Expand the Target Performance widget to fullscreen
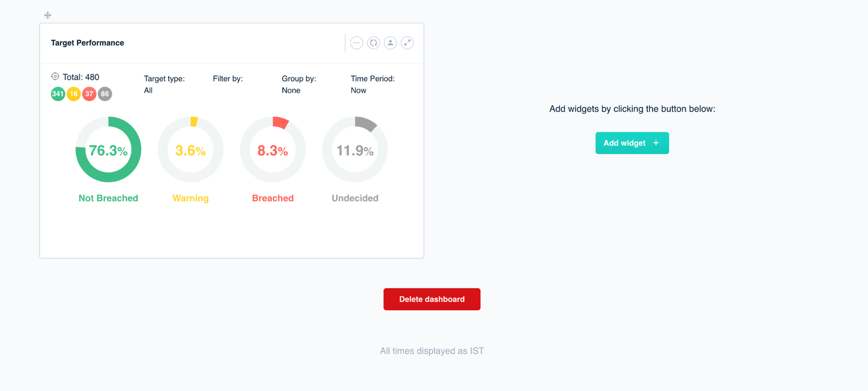This screenshot has height=391, width=868. point(407,43)
